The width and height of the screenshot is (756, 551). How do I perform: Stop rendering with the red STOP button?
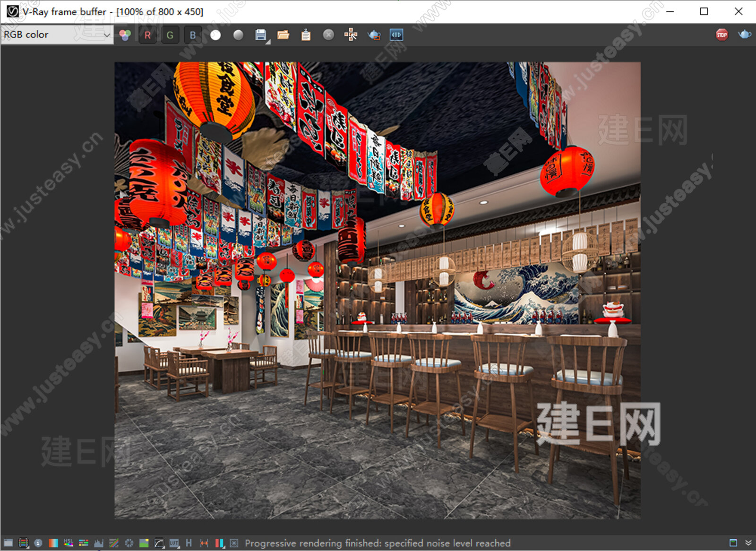(722, 35)
